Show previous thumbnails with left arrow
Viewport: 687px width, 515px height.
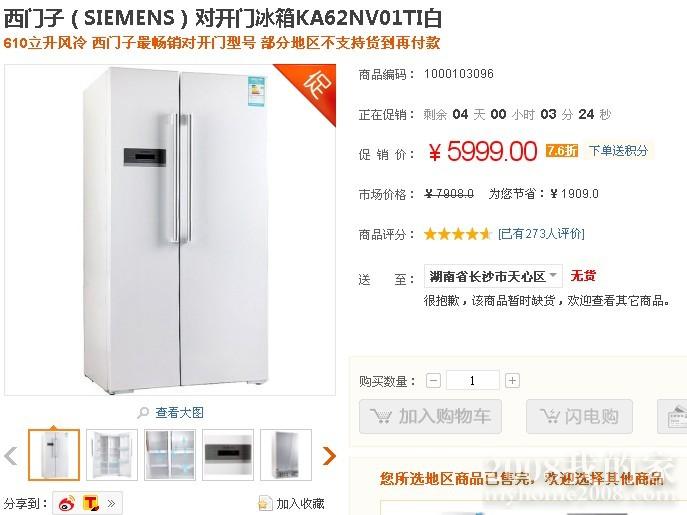pyautogui.click(x=11, y=456)
